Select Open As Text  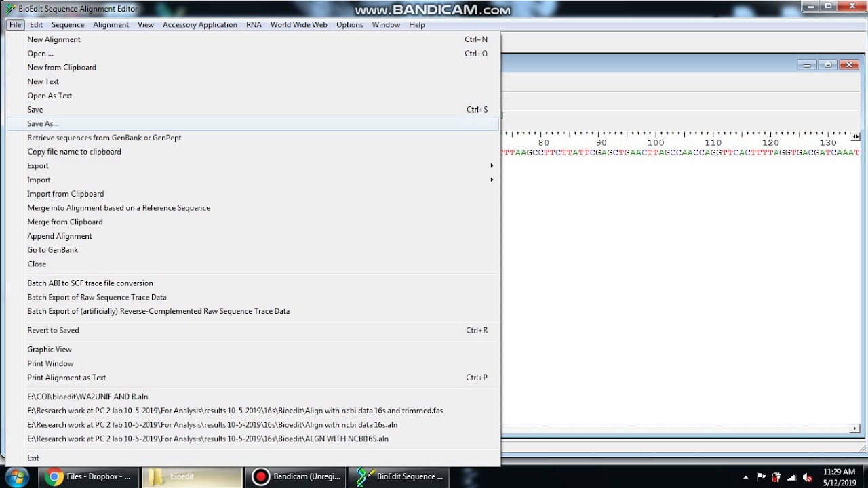pos(253,96)
